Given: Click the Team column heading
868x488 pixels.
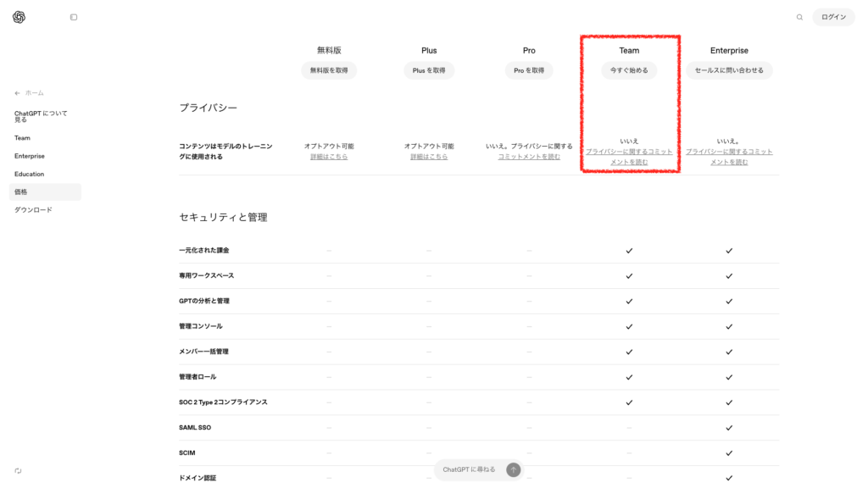Looking at the screenshot, I should [629, 50].
